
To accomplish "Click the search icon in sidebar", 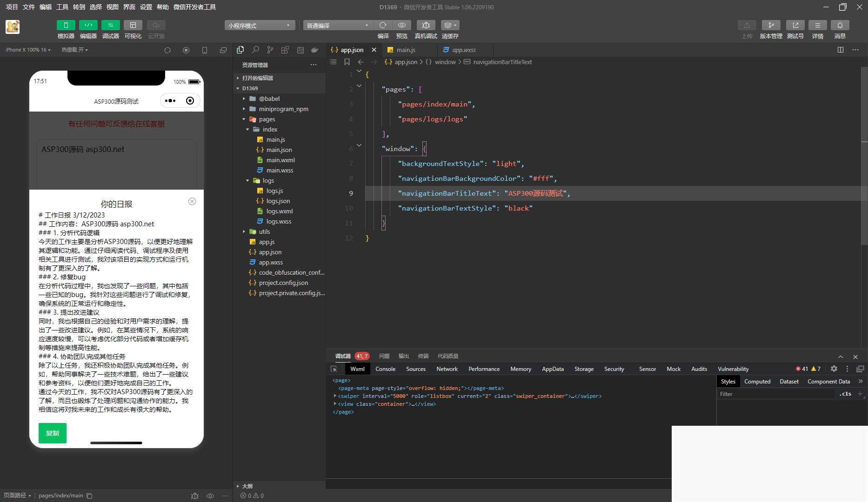I will (255, 50).
